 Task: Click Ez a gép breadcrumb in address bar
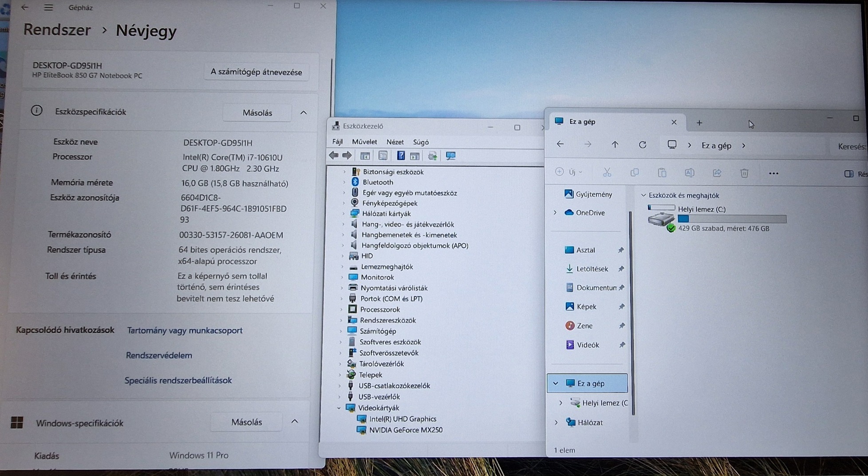(x=716, y=146)
